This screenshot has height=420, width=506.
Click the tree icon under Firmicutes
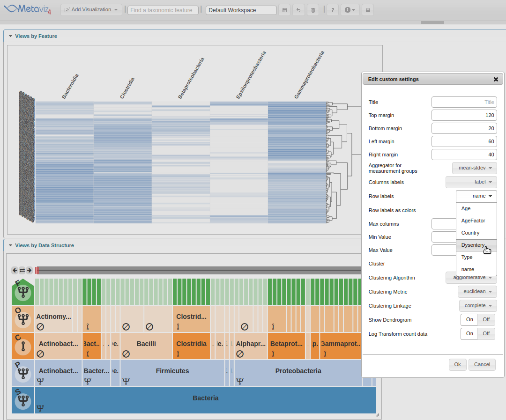126,381
